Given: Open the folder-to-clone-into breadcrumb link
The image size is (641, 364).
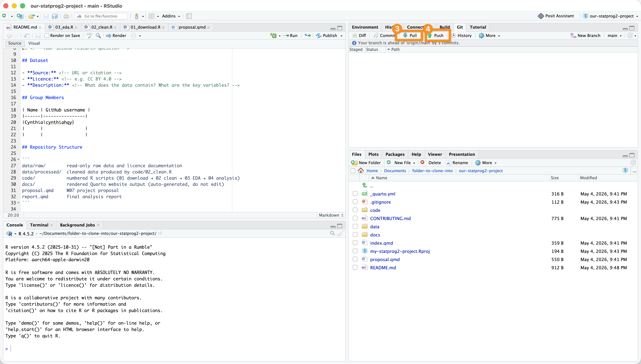Looking at the screenshot, I should [432, 171].
